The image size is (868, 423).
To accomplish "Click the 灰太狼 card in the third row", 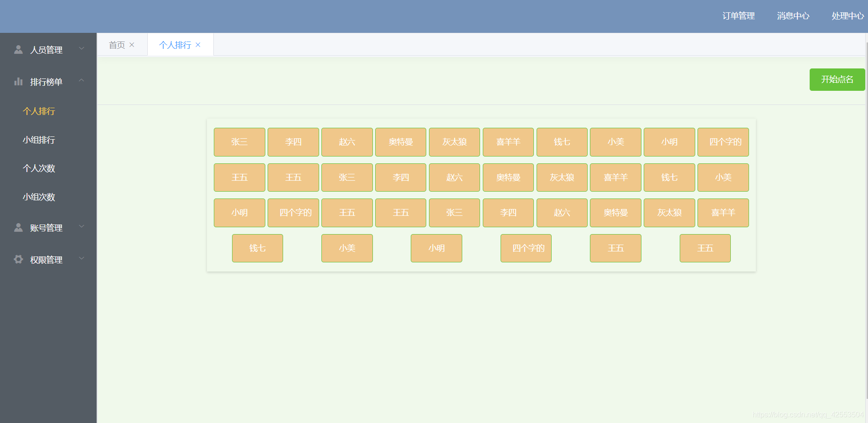I will (x=669, y=213).
